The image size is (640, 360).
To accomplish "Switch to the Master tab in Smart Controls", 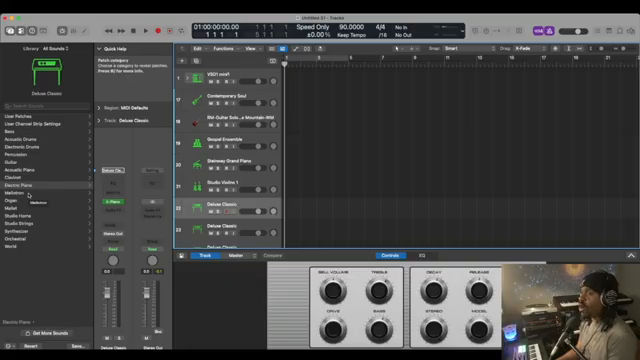I will pyautogui.click(x=236, y=256).
